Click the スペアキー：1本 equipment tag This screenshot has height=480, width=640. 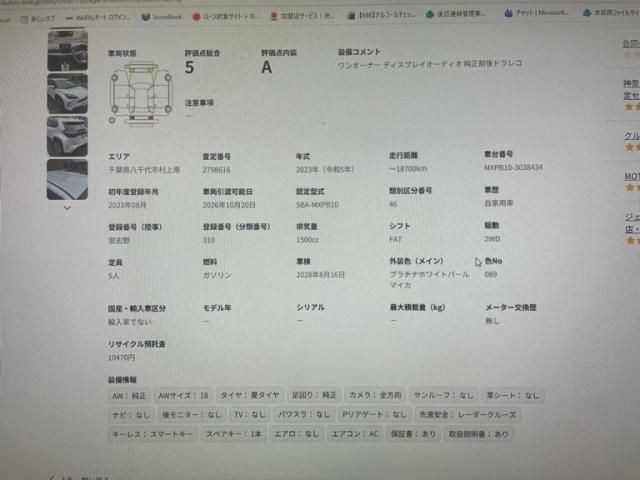point(234,434)
